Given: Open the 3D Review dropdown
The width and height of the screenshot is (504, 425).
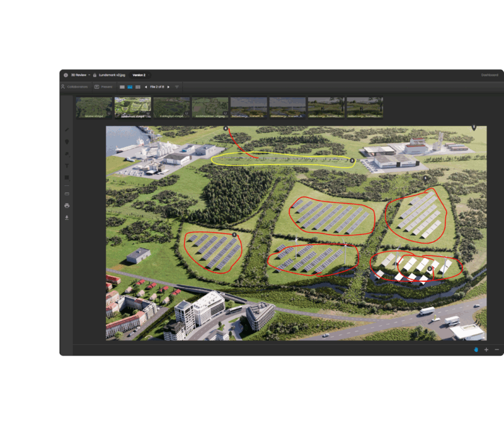Looking at the screenshot, I should [81, 75].
